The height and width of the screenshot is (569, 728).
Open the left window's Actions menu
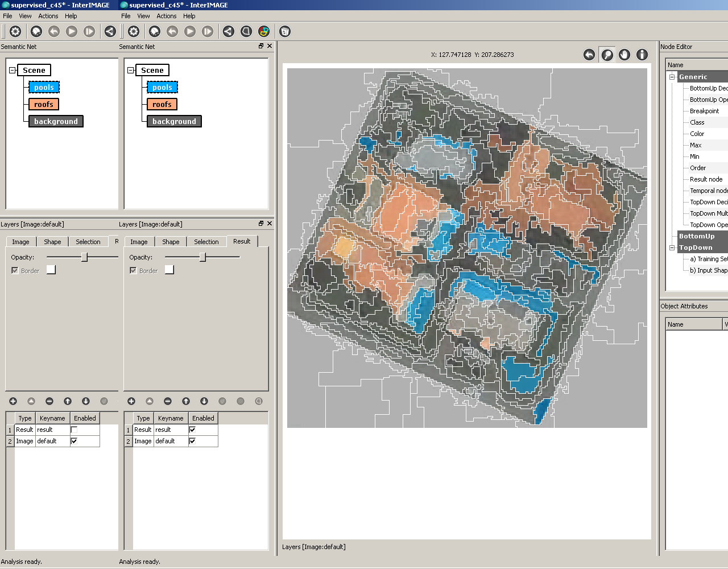point(48,16)
